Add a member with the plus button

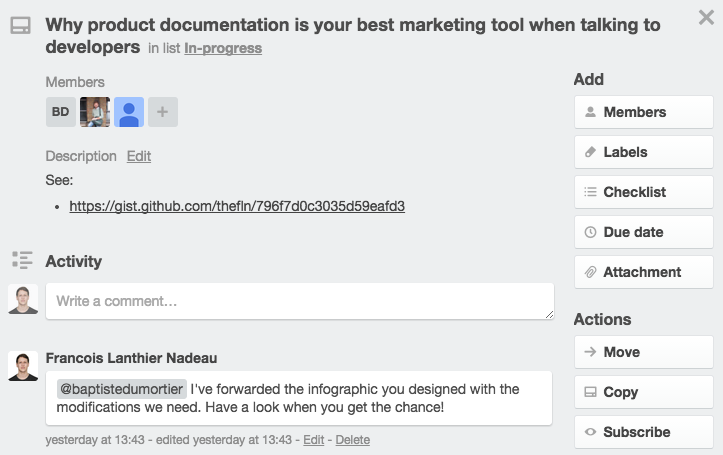point(163,112)
